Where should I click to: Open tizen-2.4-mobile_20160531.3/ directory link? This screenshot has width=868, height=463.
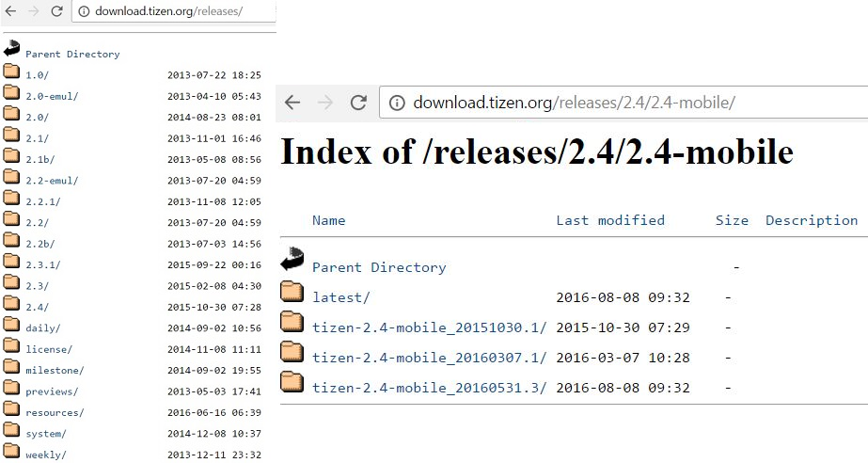pyautogui.click(x=430, y=388)
